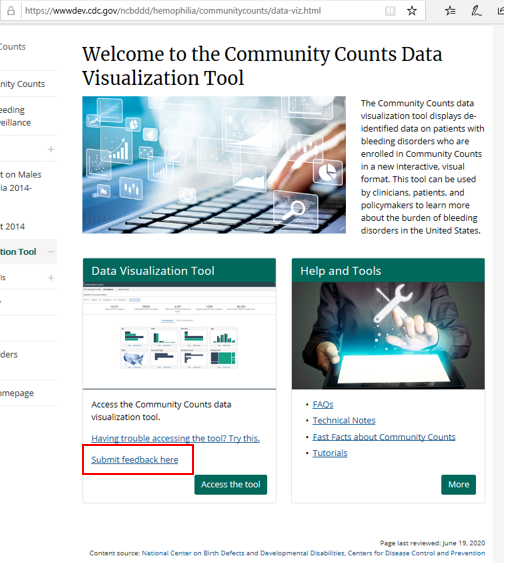The height and width of the screenshot is (563, 507).
Task: Open the 'ders' sidebar item
Action: coord(9,354)
